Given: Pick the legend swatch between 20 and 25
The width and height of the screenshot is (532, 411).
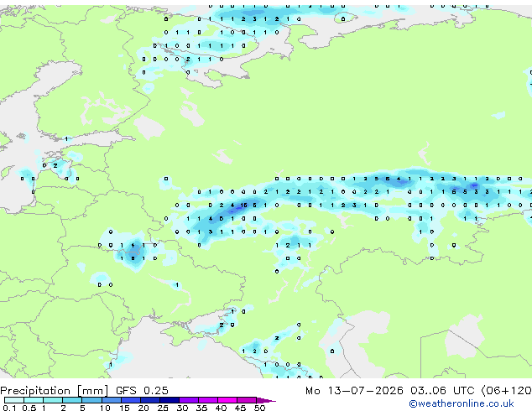Looking at the screenshot, I should 150,400.
